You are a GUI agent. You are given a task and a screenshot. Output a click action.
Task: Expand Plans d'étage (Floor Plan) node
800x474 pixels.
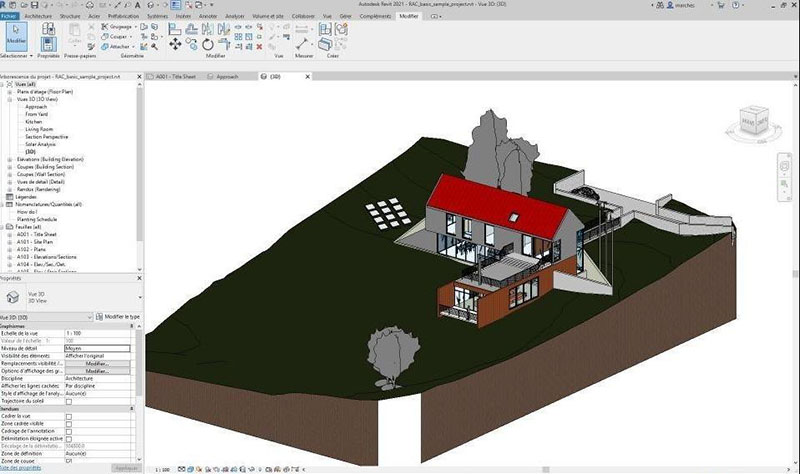[9, 92]
